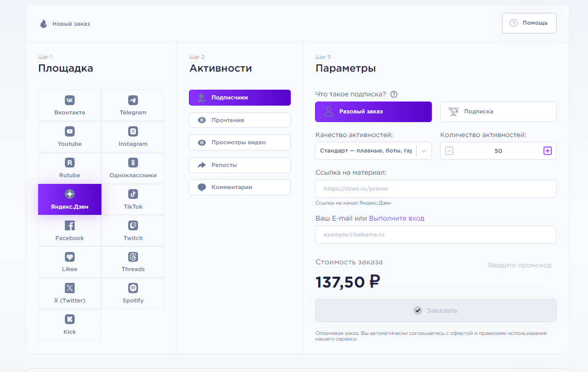Select the Прочтения activity

(x=240, y=120)
